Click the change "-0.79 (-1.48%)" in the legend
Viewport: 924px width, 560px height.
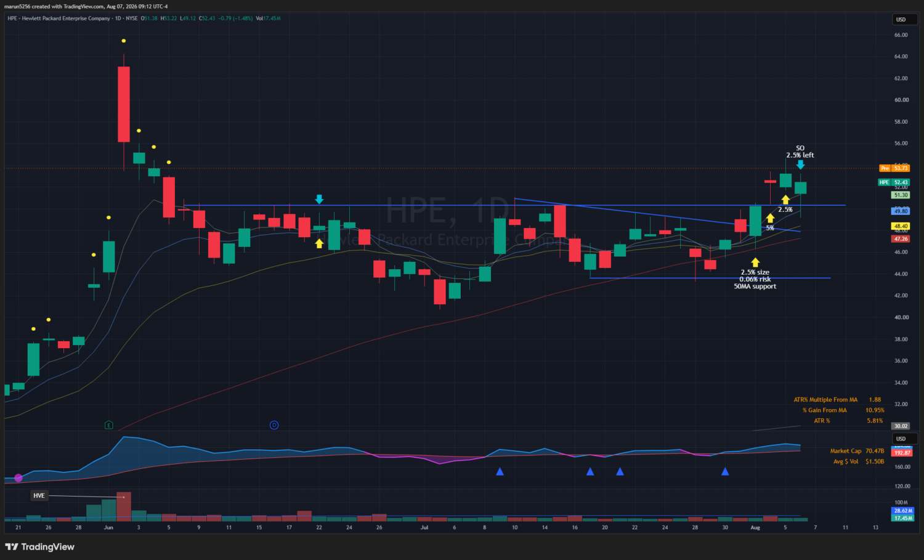[235, 18]
